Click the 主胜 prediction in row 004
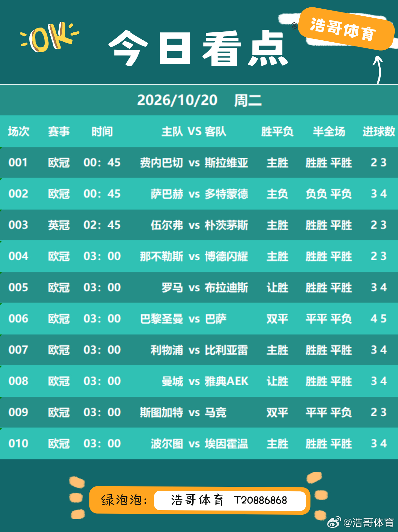This screenshot has height=532, width=398. coord(277,256)
